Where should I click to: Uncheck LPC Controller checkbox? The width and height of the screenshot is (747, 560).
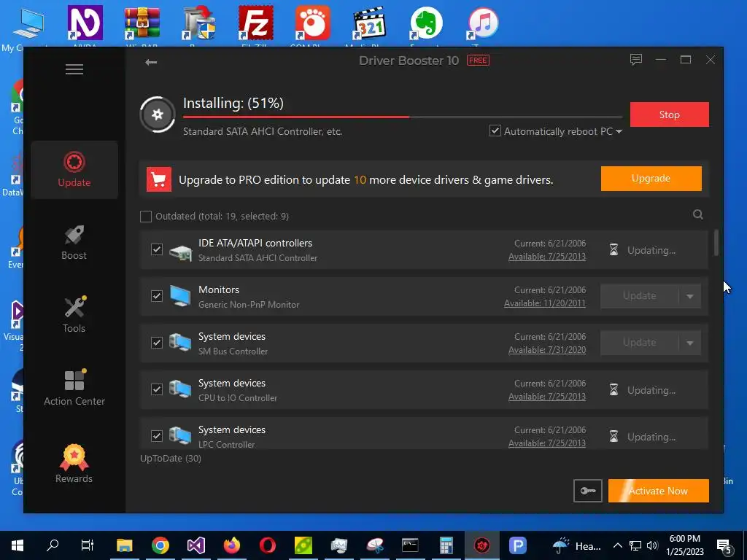157,436
